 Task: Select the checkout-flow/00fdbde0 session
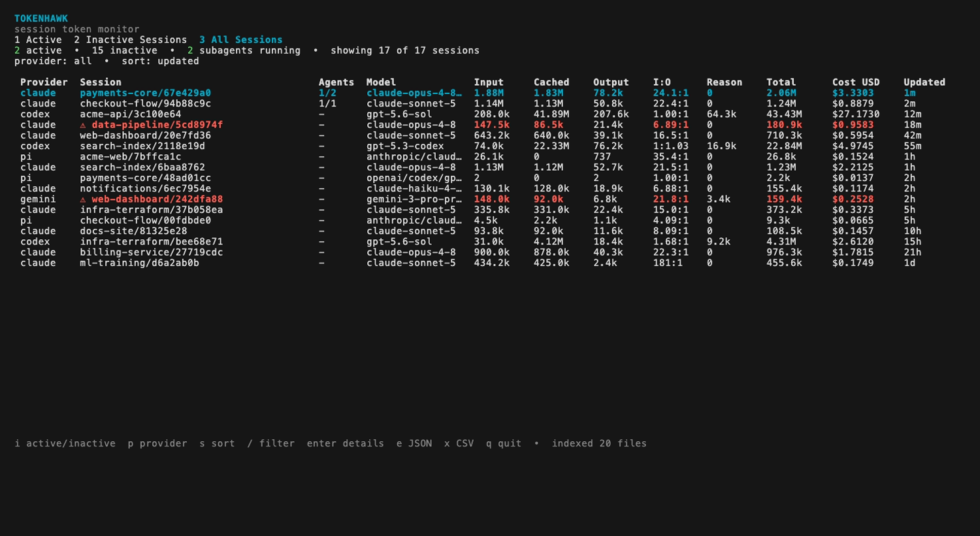click(x=145, y=220)
